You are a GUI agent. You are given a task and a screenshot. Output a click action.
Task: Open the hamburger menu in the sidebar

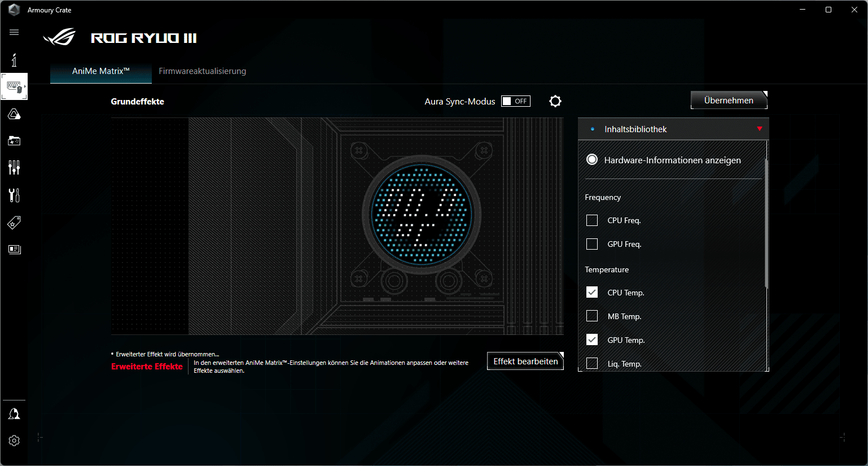[x=14, y=32]
